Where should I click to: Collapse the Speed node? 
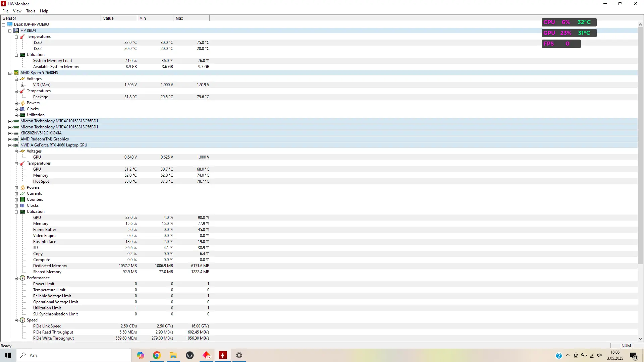coord(16,320)
